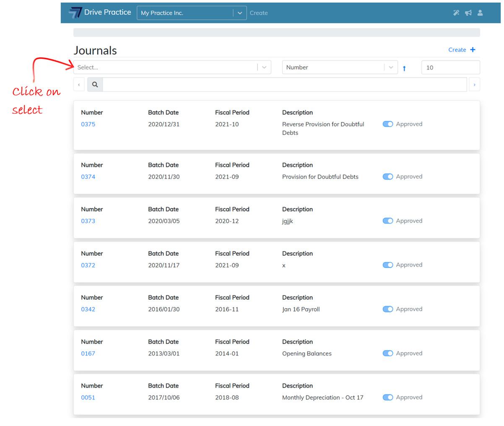Click description Jan 16 Payroll
The width and height of the screenshot is (504, 426).
301,309
